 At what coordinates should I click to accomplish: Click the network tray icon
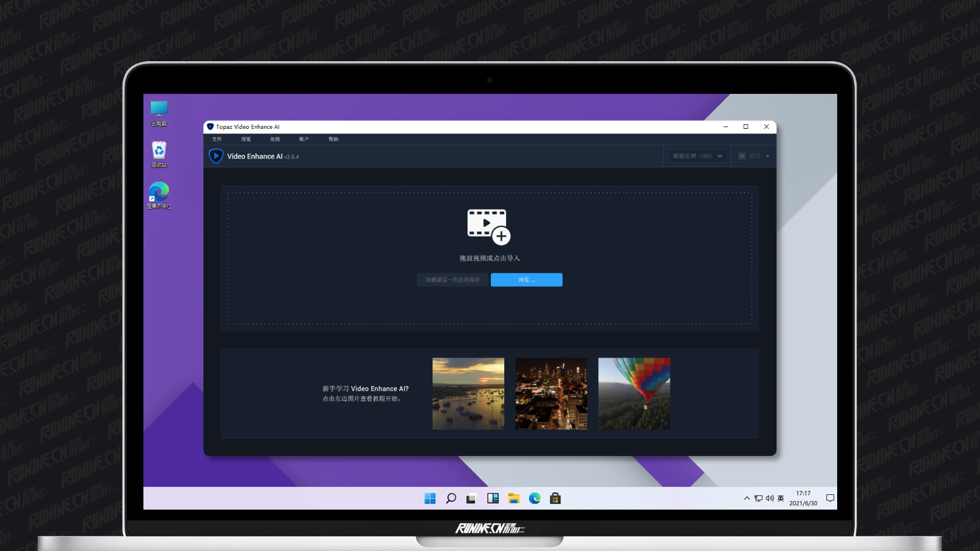click(x=758, y=499)
